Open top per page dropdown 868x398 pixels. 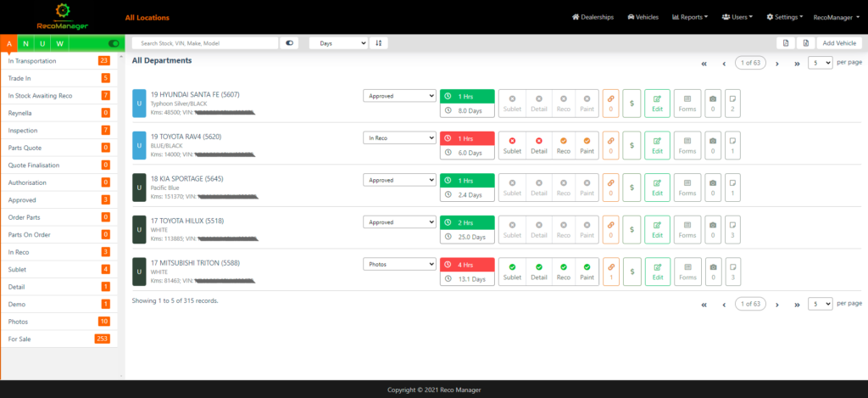click(x=821, y=63)
